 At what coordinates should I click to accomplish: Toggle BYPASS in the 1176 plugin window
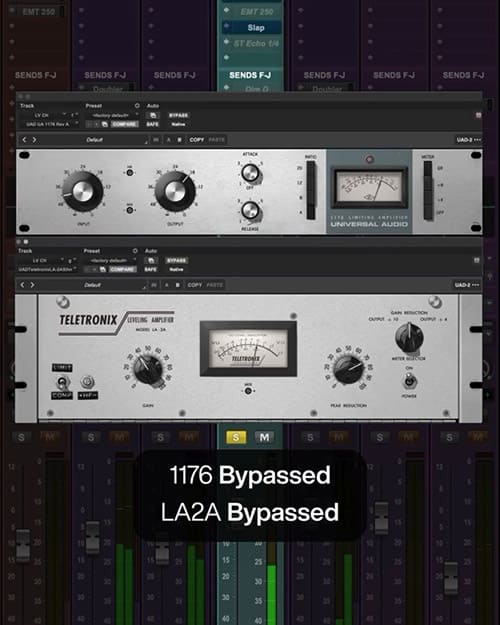(178, 116)
